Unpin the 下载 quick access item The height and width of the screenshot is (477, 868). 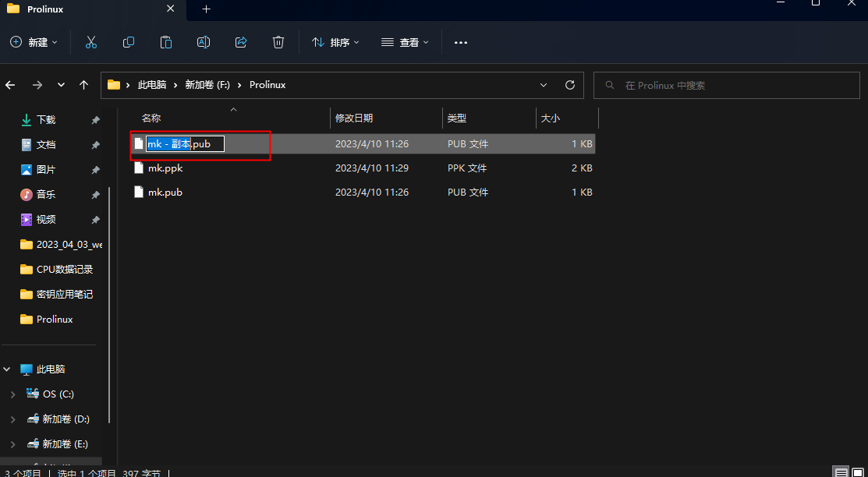pos(95,119)
